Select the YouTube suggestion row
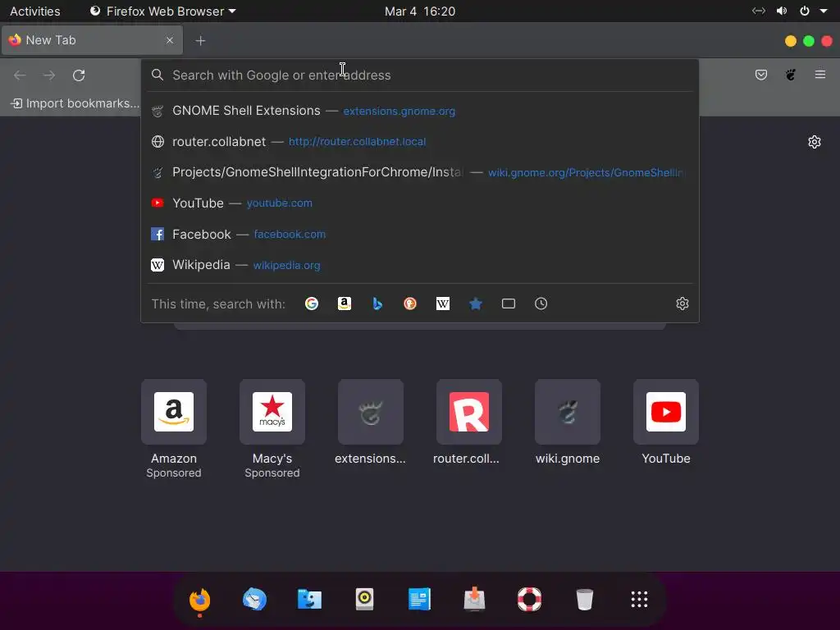The image size is (840, 630). tap(419, 203)
